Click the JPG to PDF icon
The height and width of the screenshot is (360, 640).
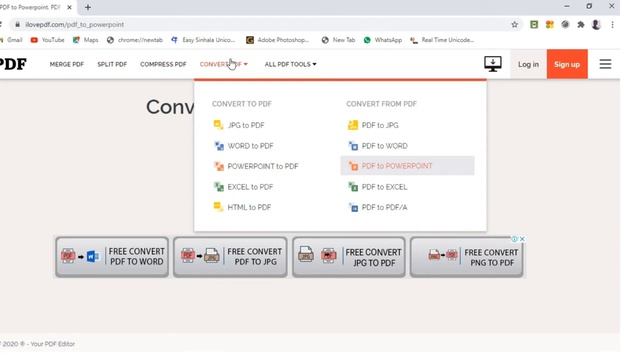click(x=219, y=125)
